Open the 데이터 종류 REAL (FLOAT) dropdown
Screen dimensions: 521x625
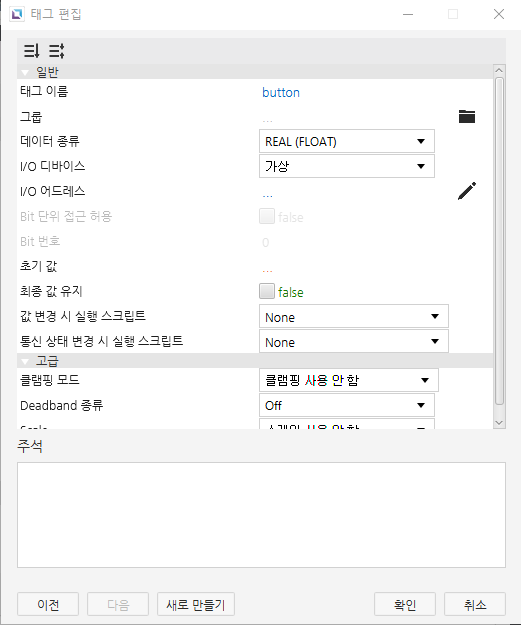pyautogui.click(x=347, y=141)
